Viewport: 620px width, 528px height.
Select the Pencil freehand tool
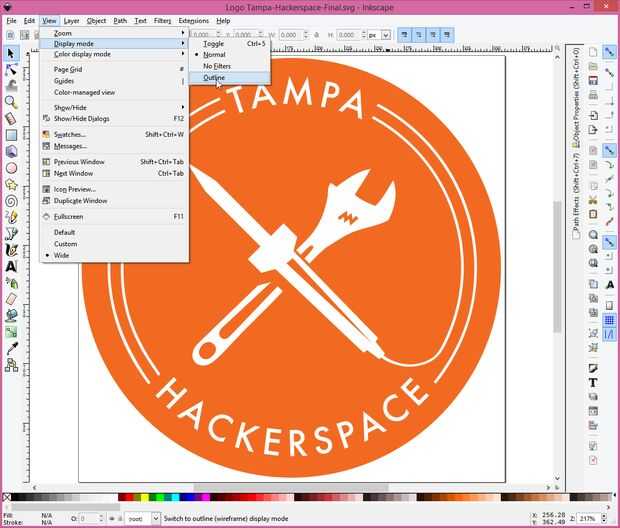pos(11,217)
